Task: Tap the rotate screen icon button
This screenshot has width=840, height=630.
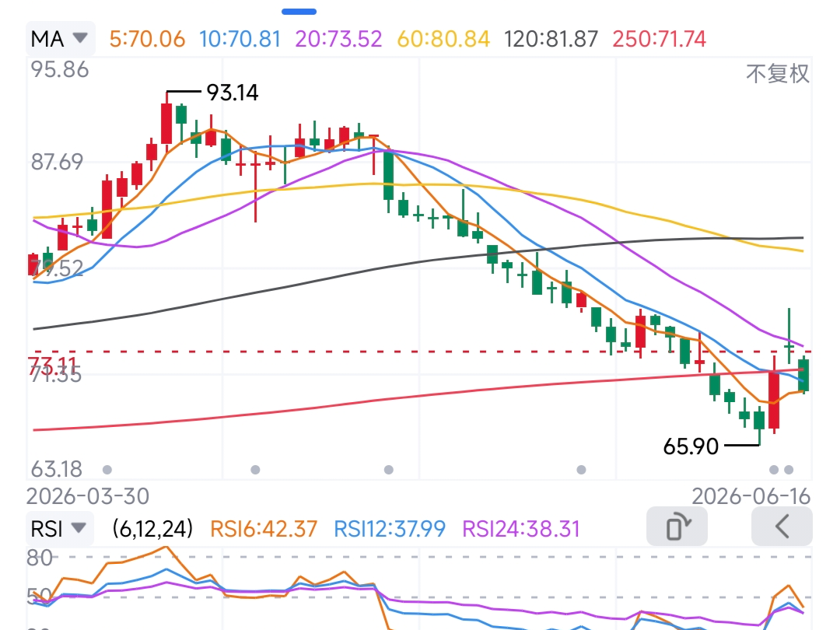Action: pos(677,527)
